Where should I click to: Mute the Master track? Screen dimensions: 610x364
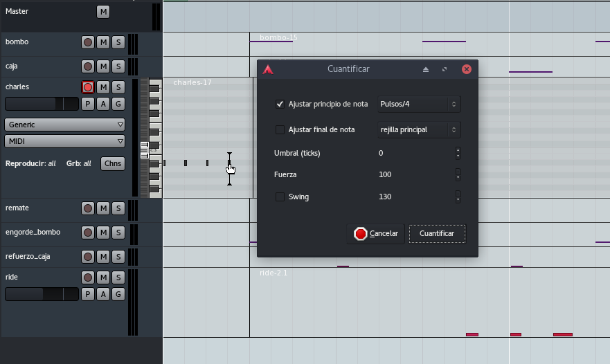point(103,12)
